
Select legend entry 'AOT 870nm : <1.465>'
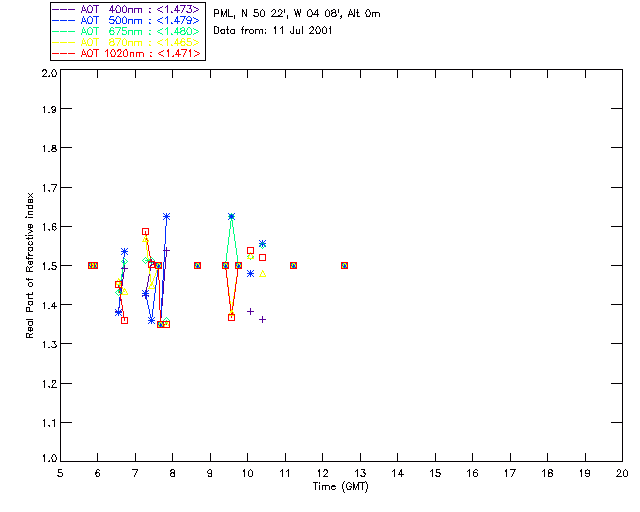[140, 42]
